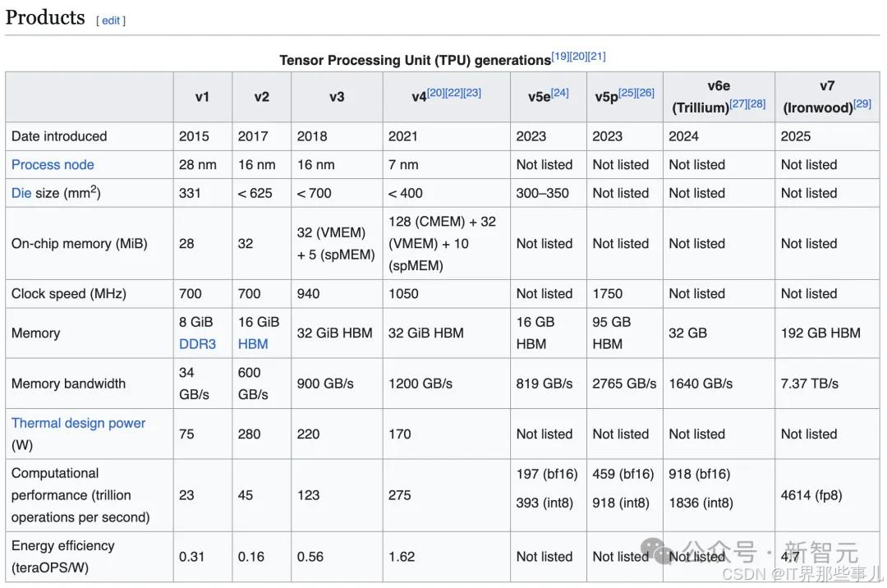887x588 pixels.
Task: Select the "900 GB/s" bandwidth cell
Action: [x=337, y=384]
